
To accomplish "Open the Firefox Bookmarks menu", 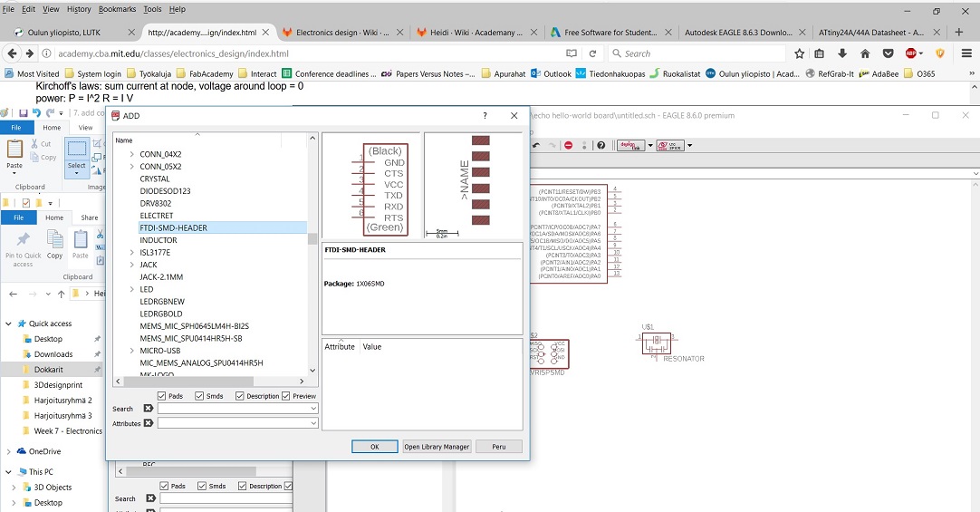I will pos(117,9).
